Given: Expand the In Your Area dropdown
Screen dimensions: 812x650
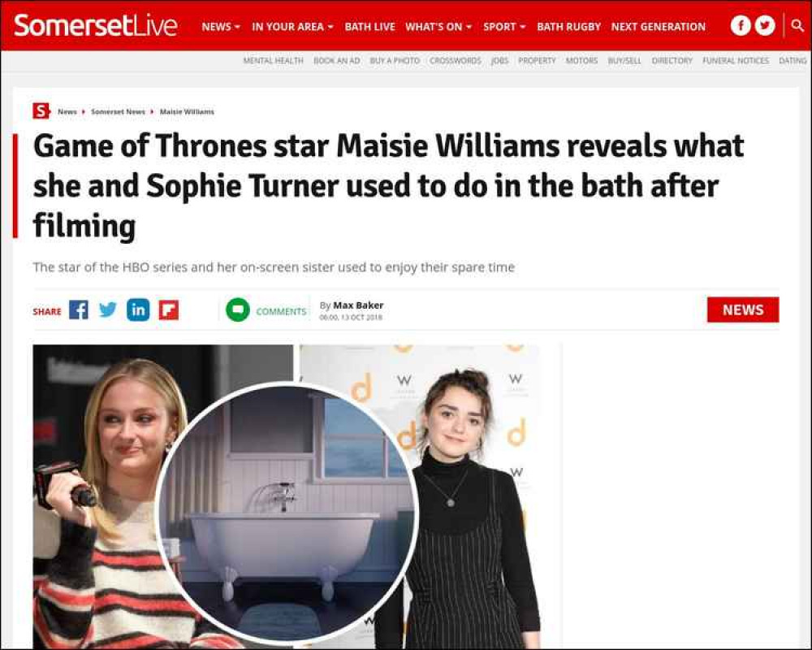Looking at the screenshot, I should [x=292, y=27].
